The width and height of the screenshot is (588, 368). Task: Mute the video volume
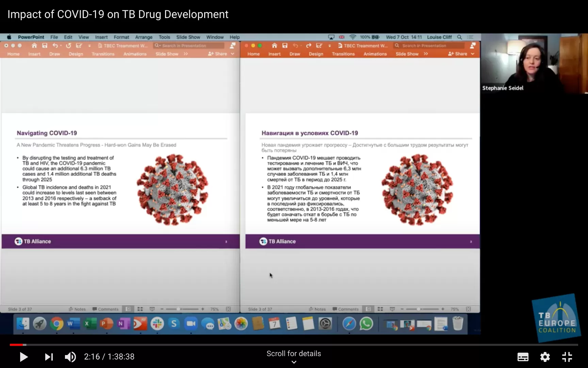pyautogui.click(x=70, y=357)
